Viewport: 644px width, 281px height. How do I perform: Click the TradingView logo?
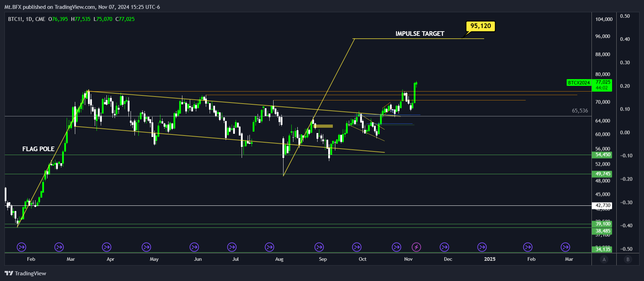(26, 273)
